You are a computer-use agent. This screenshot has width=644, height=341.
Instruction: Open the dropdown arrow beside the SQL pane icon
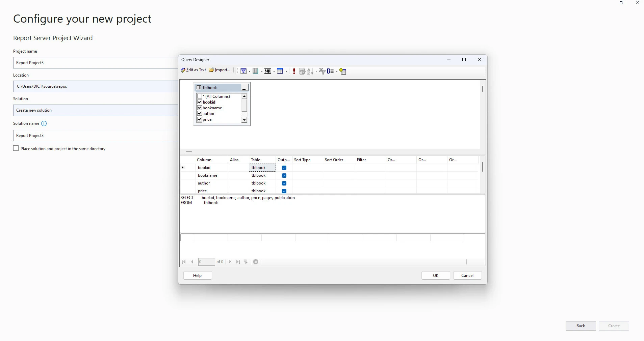click(274, 72)
